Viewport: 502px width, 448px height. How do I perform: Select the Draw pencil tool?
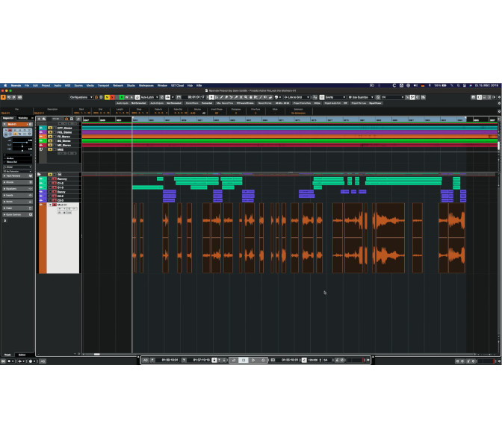(x=221, y=97)
